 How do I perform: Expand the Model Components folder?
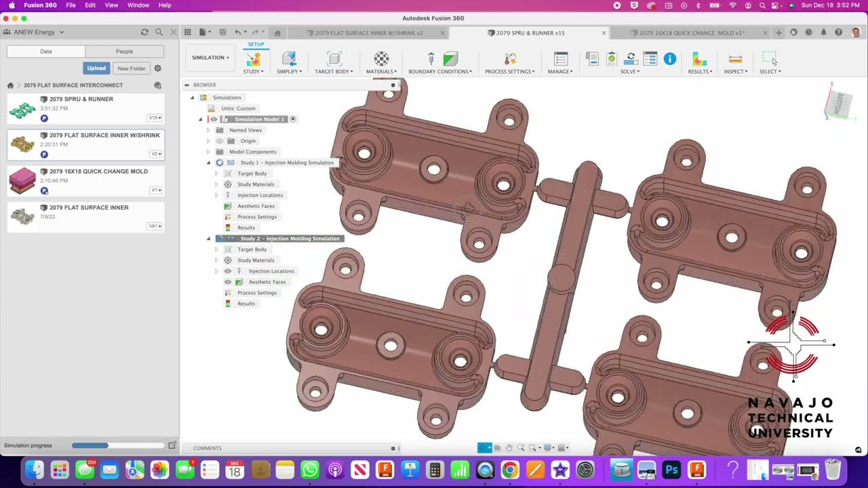(x=208, y=152)
